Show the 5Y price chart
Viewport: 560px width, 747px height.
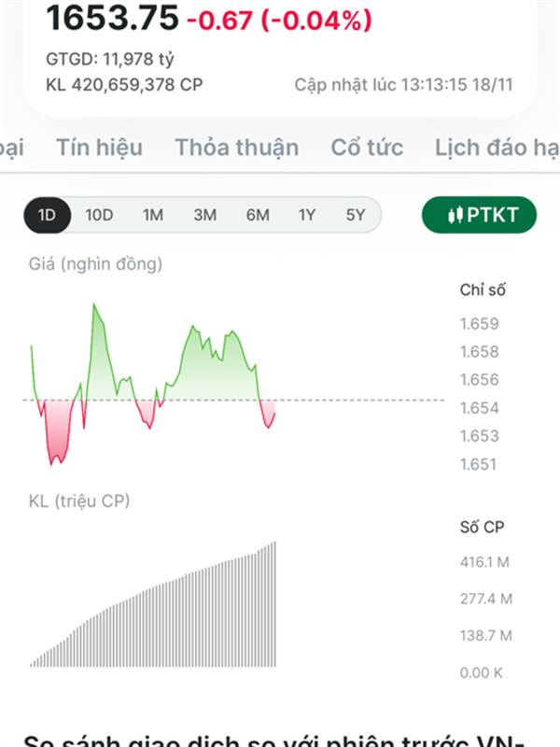356,215
